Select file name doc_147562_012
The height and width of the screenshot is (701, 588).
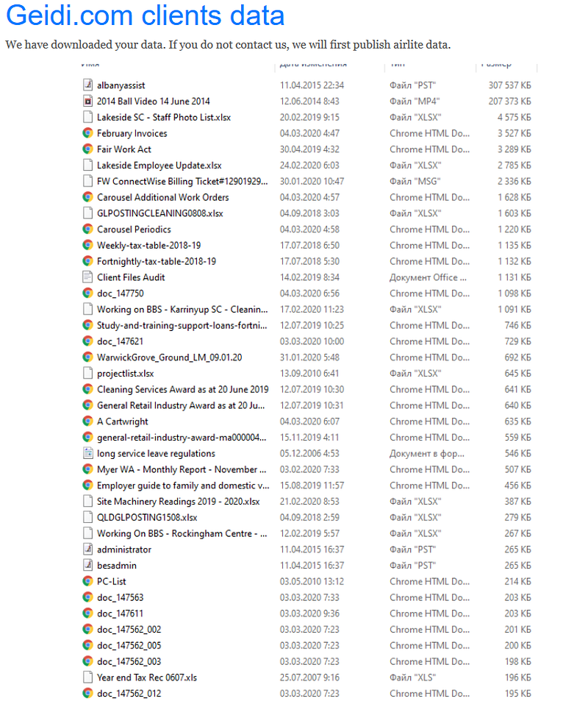(129, 694)
